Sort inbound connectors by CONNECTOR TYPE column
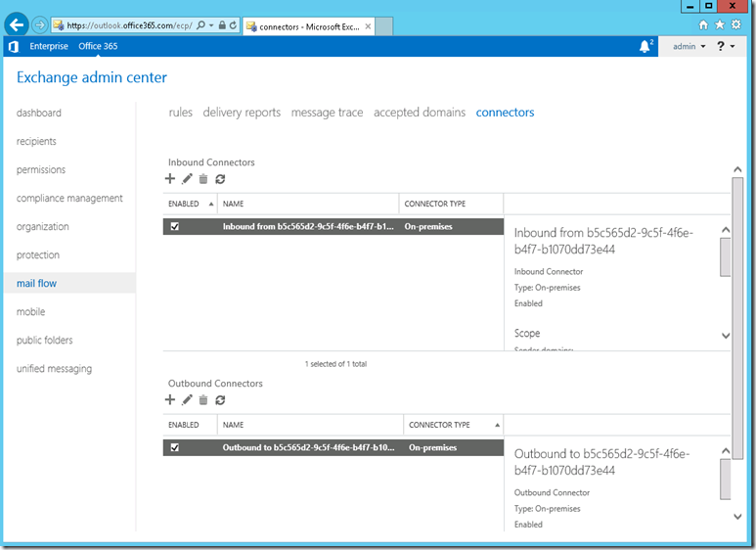Screen dimensions: 756x550 [451, 204]
